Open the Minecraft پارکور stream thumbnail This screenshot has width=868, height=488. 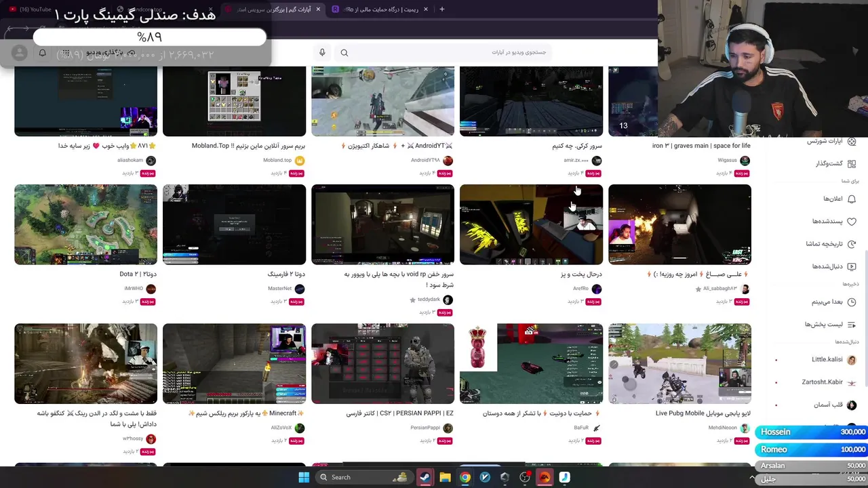pos(234,363)
